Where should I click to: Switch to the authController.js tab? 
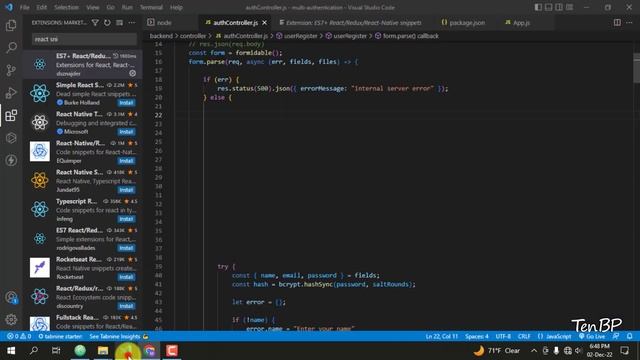coord(235,23)
